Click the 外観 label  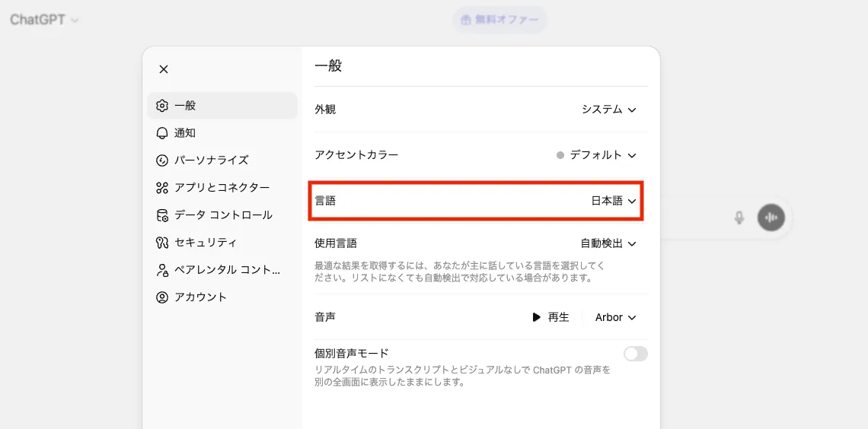pos(325,110)
